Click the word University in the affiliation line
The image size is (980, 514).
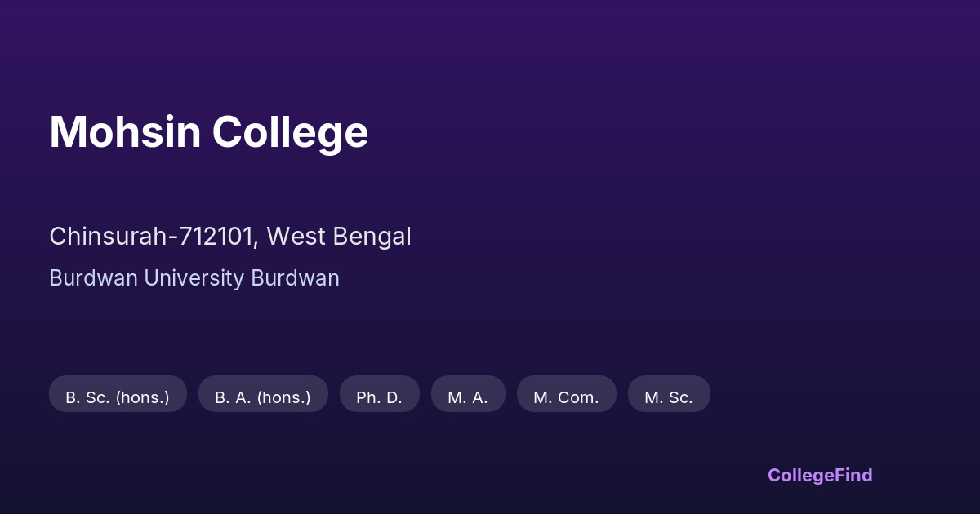[x=194, y=278]
